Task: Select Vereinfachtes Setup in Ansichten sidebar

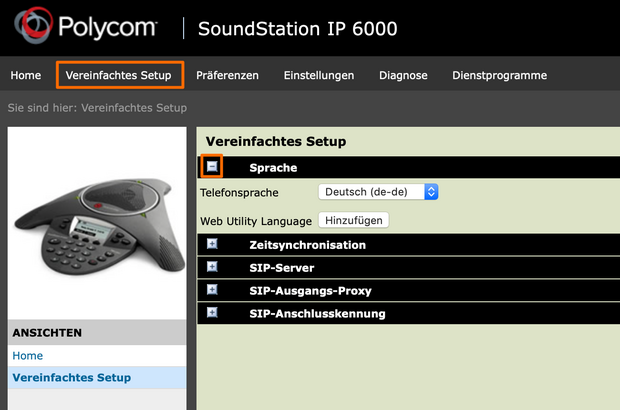Action: click(71, 377)
